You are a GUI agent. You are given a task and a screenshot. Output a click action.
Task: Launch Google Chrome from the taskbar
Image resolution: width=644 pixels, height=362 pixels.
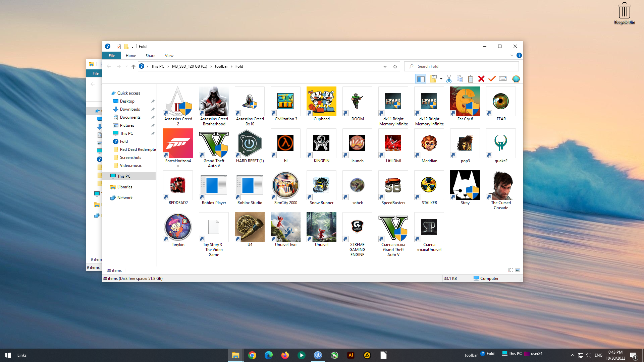click(252, 355)
